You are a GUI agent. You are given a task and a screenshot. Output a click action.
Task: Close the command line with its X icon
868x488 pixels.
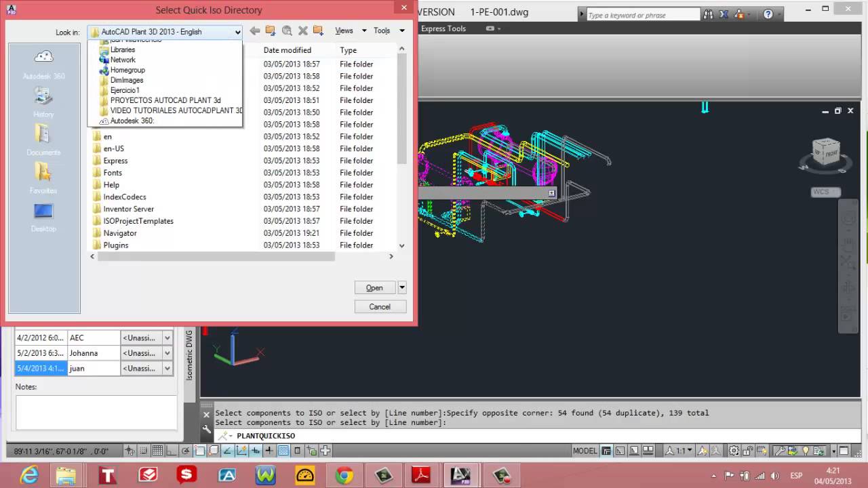click(x=207, y=415)
